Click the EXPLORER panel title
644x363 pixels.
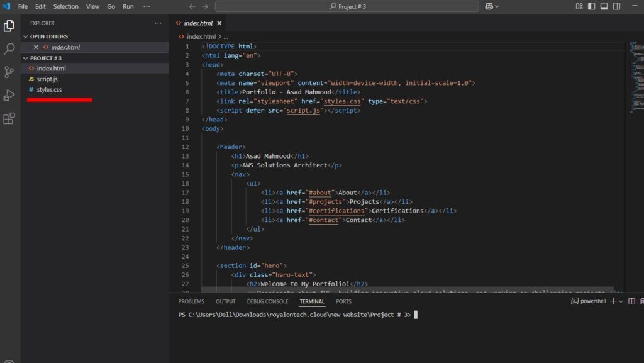click(x=42, y=23)
